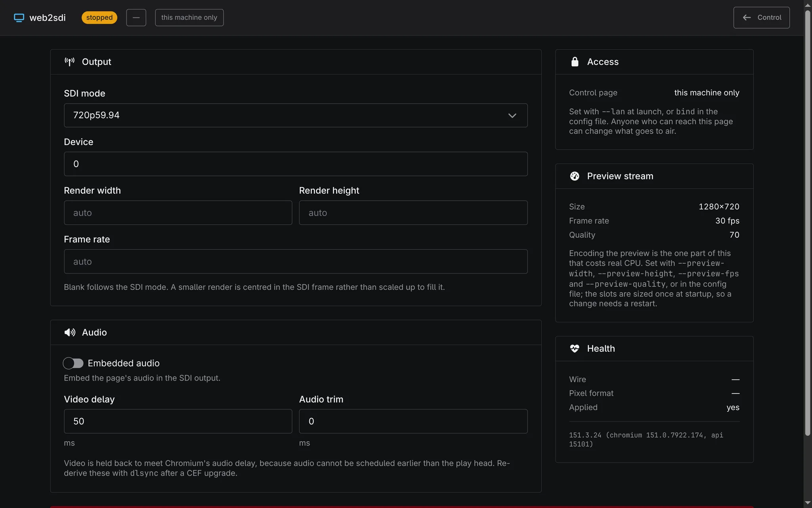Click the Health heartbeat icon
This screenshot has width=812, height=508.
click(575, 348)
